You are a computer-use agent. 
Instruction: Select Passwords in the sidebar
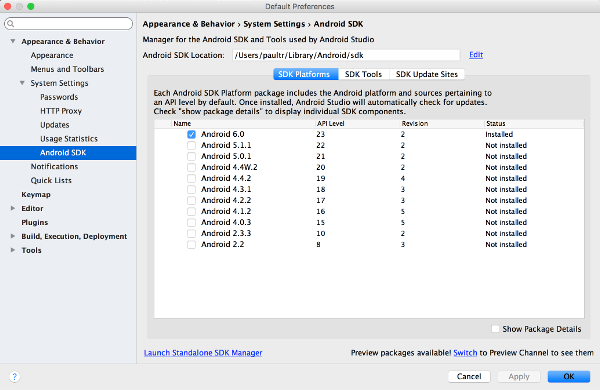pos(59,97)
